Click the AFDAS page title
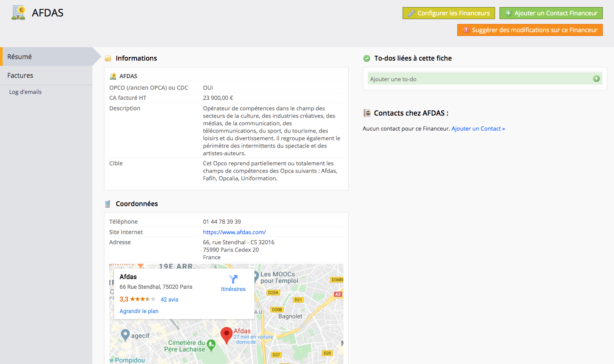Viewport: 614px width, 364px height. click(x=48, y=13)
